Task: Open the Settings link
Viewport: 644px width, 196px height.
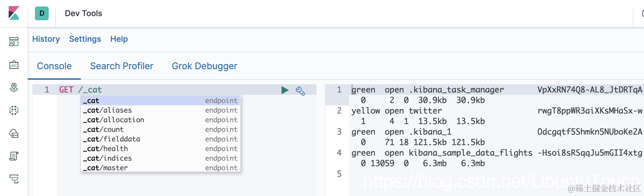Action: pyautogui.click(x=85, y=39)
